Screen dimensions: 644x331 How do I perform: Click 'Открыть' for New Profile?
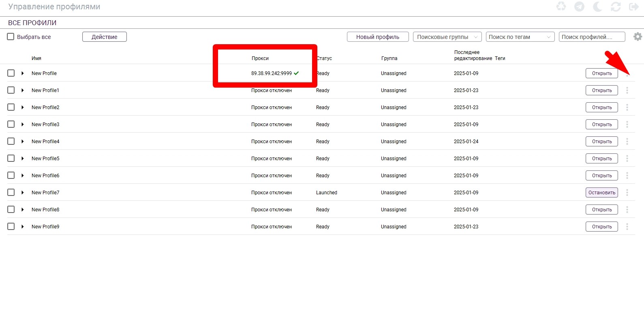[x=602, y=73]
